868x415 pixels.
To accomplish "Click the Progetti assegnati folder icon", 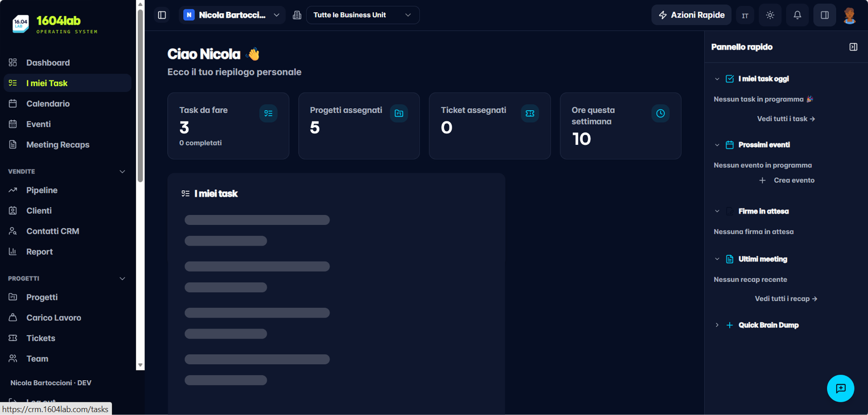I will point(399,114).
